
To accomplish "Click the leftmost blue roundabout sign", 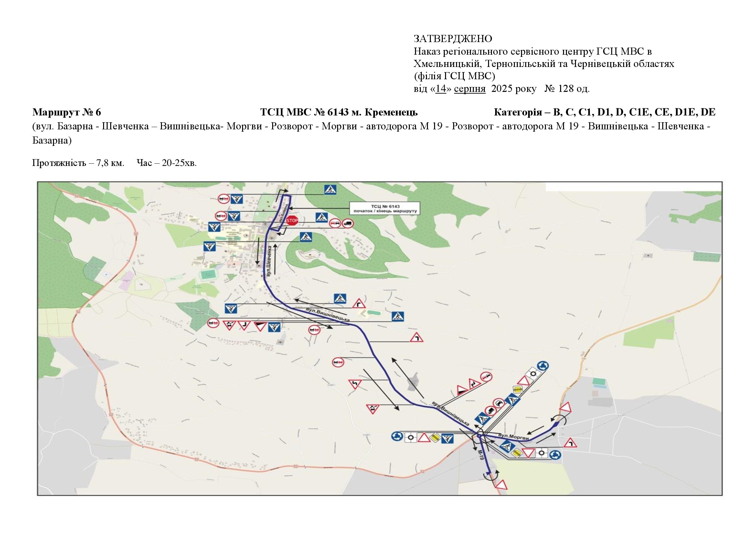I will tap(397, 437).
